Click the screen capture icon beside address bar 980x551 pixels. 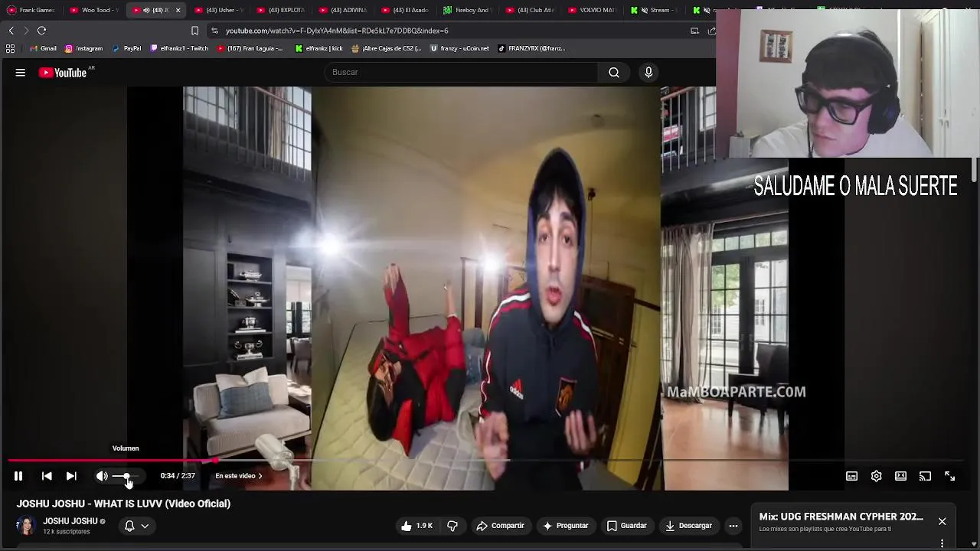(694, 31)
